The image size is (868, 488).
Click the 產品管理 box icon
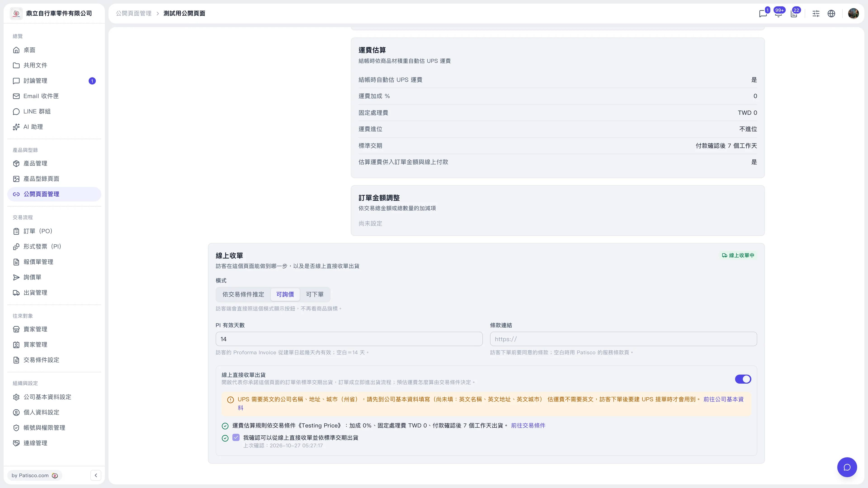tap(16, 163)
